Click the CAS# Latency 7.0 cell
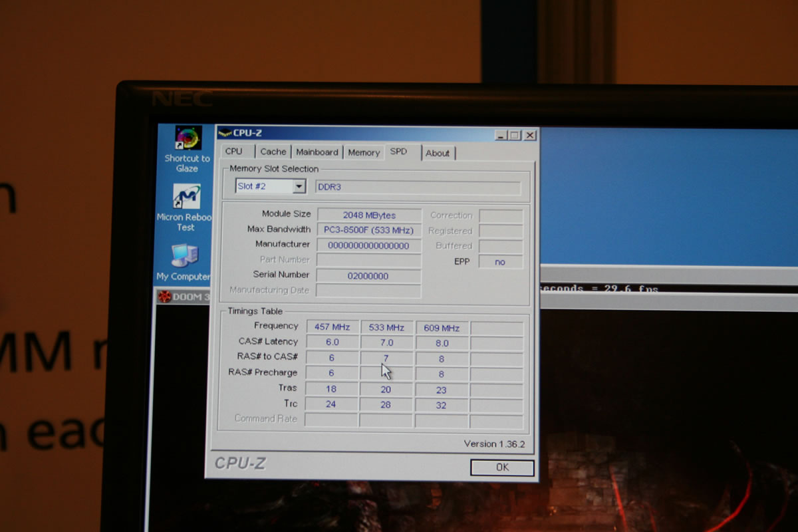This screenshot has width=798, height=532. coord(386,343)
